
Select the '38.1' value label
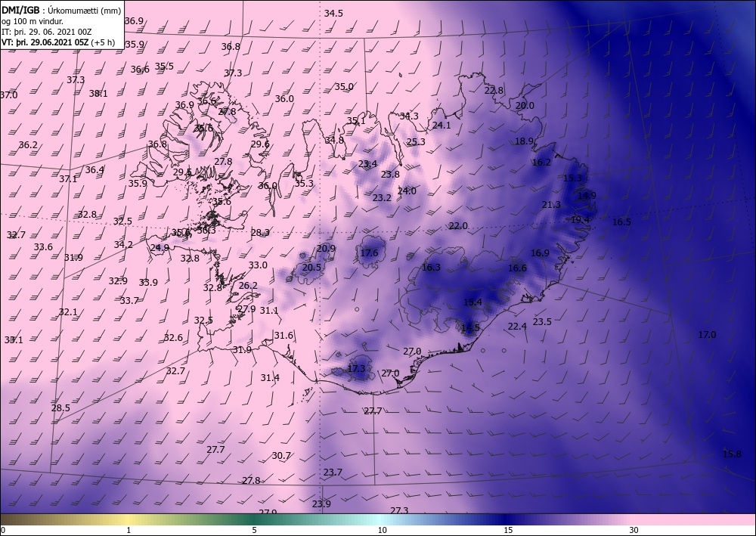(98, 94)
